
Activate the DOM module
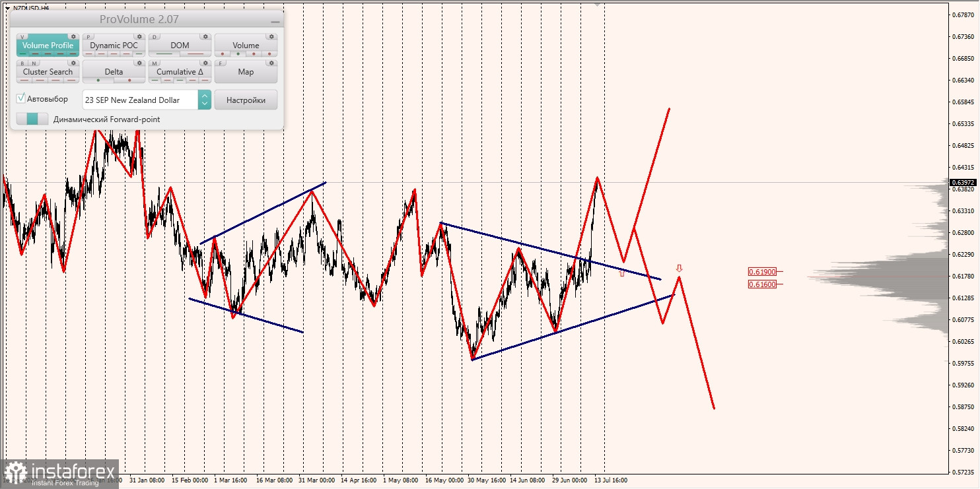point(180,46)
